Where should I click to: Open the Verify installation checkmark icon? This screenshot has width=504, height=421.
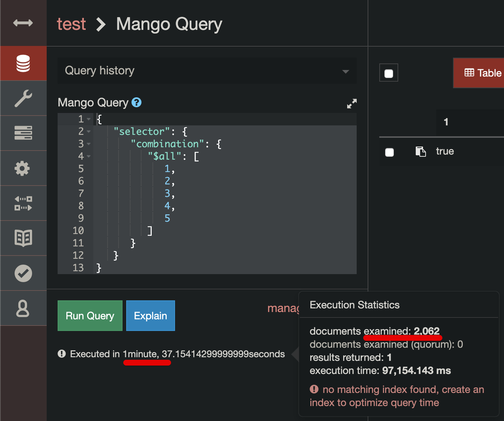23,273
